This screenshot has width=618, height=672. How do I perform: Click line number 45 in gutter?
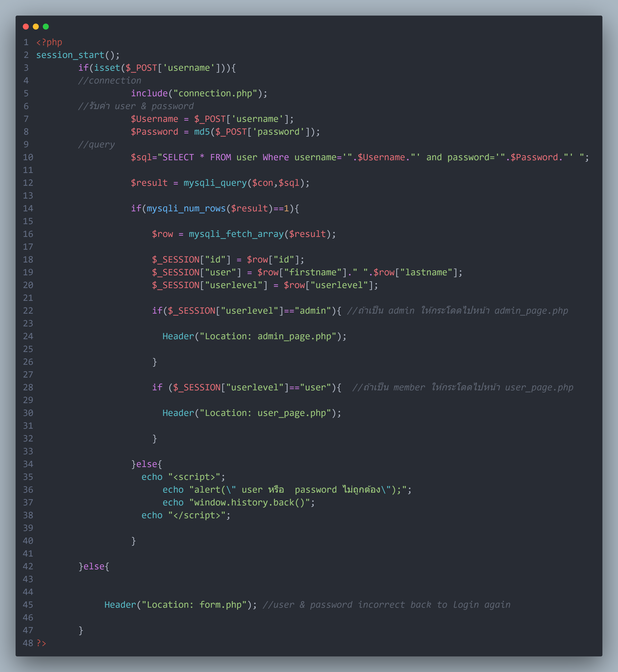tap(28, 605)
